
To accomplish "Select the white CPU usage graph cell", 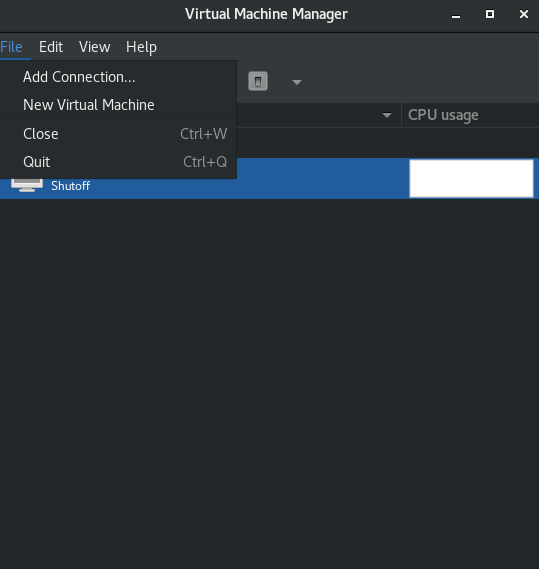I will [x=471, y=178].
